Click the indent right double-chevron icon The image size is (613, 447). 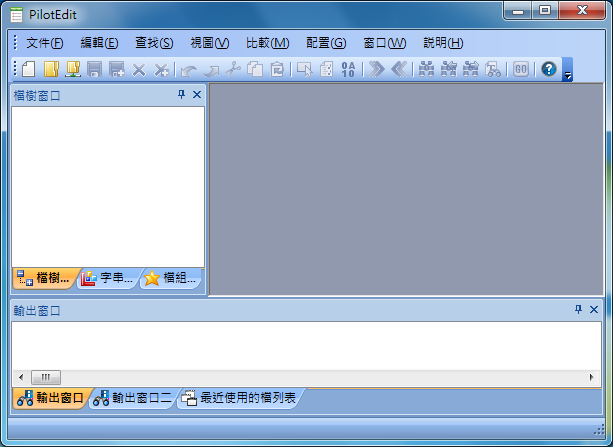point(376,69)
